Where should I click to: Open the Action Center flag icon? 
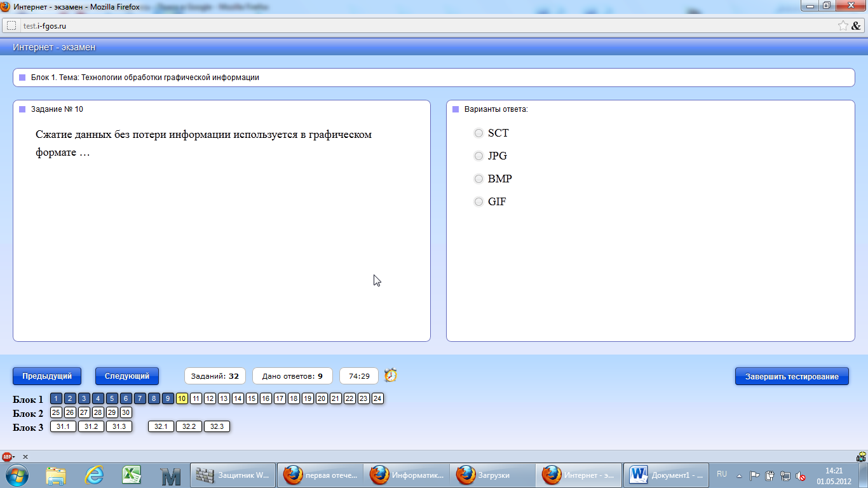(755, 475)
